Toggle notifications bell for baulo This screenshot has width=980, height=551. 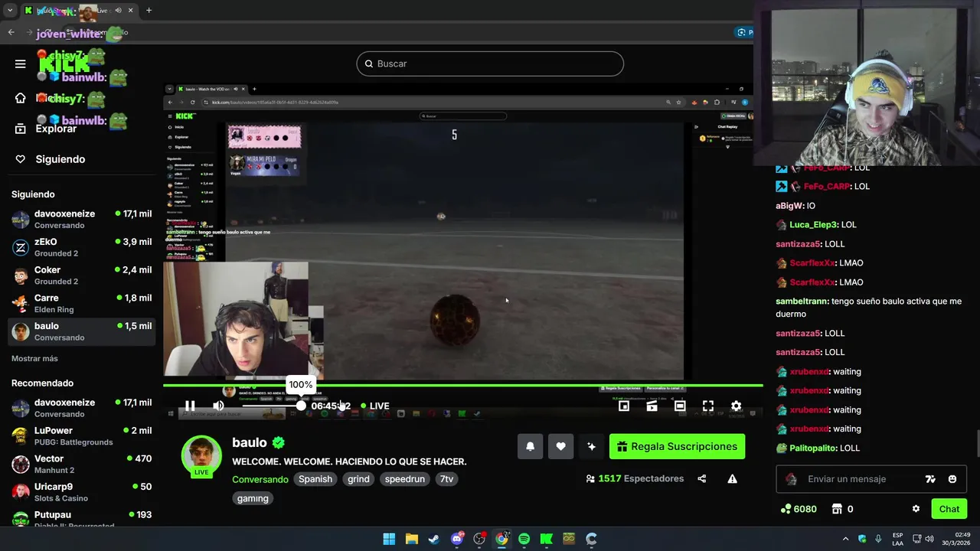(530, 446)
